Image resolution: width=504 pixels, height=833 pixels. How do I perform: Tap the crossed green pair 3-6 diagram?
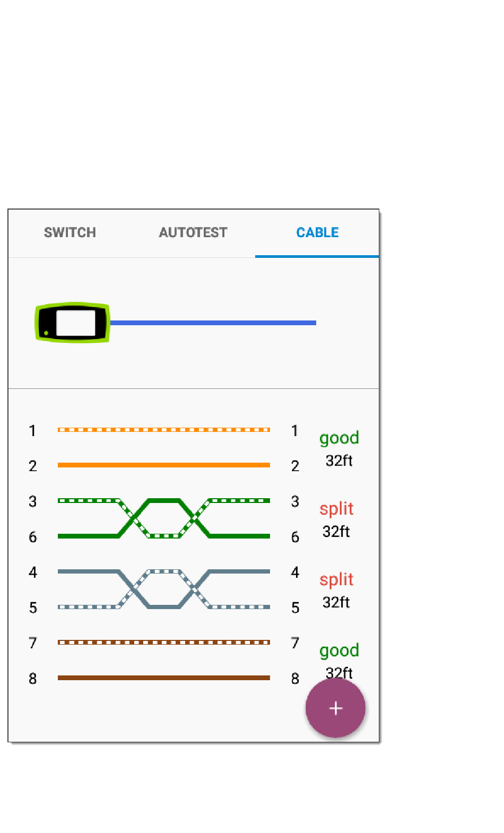pyautogui.click(x=163, y=518)
